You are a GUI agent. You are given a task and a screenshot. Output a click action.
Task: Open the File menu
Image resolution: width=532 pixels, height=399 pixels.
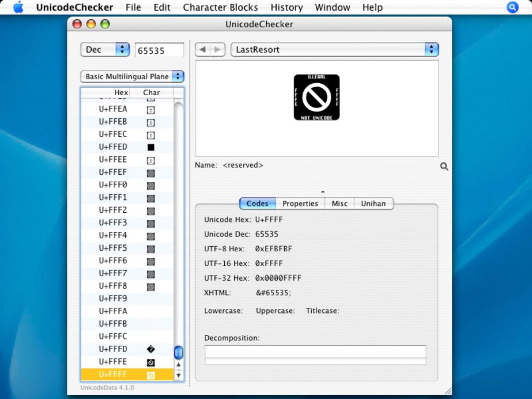pyautogui.click(x=133, y=7)
